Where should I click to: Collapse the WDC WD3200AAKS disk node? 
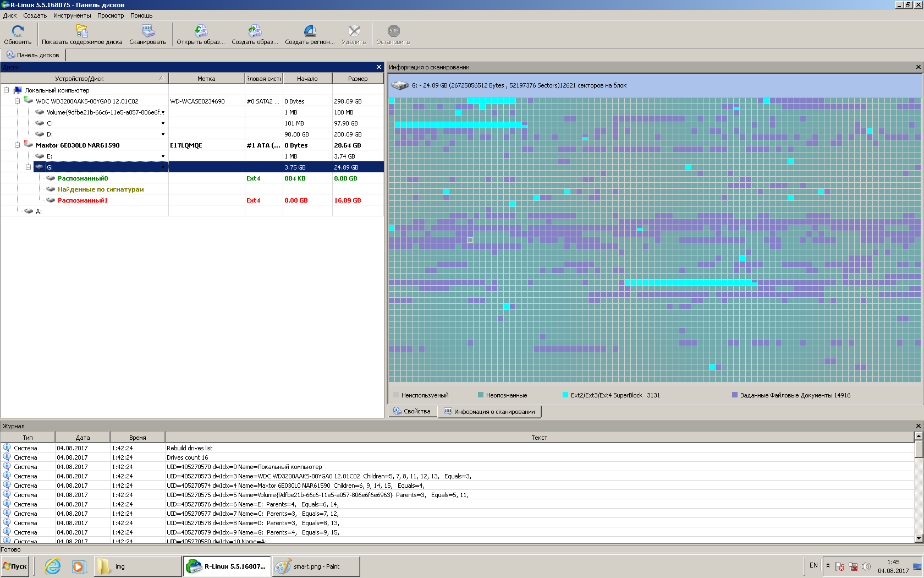pos(17,101)
